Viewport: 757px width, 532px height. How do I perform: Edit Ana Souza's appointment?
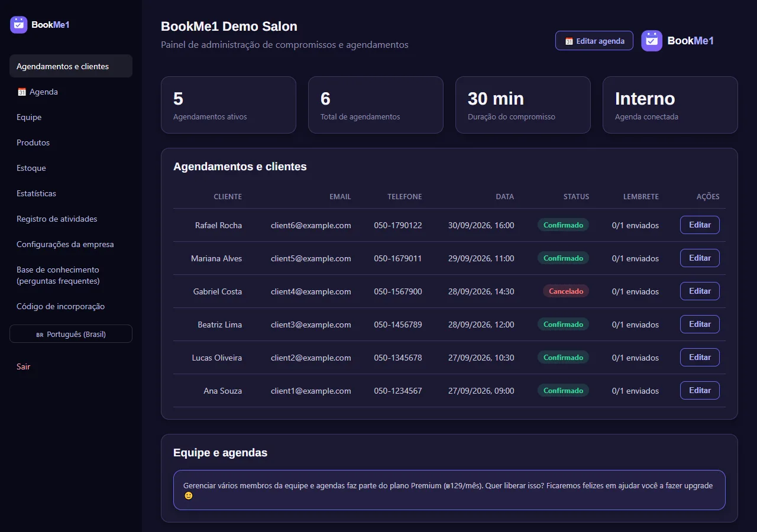click(x=700, y=391)
